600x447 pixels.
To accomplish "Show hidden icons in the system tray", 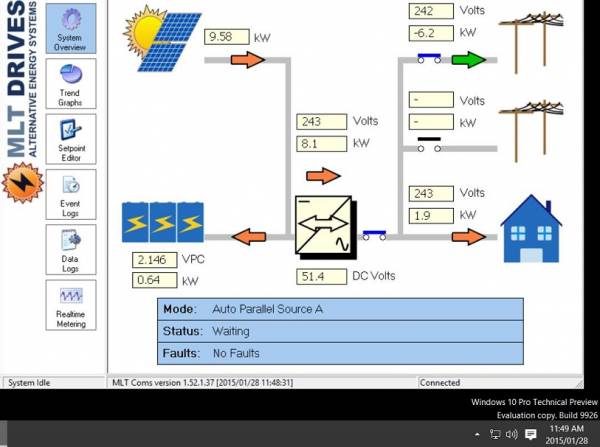I will pos(477,434).
